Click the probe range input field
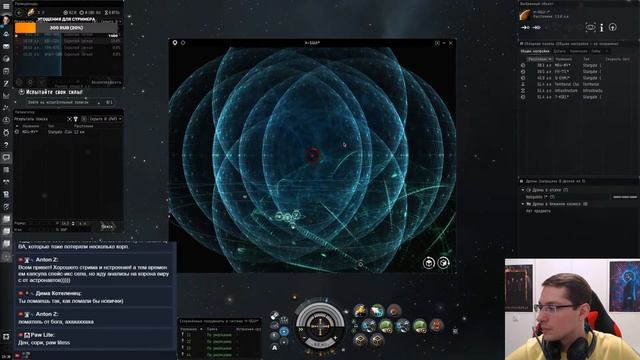Viewport: 640px width, 360px height. [67, 223]
